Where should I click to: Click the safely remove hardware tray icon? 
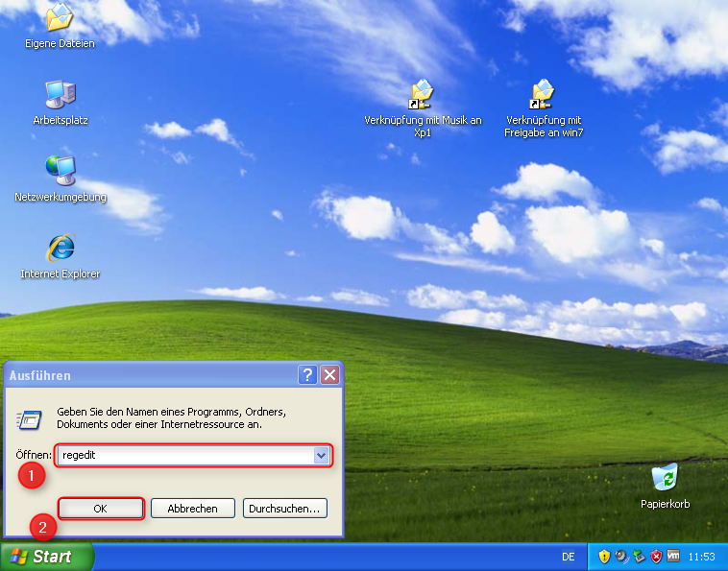[x=639, y=556]
